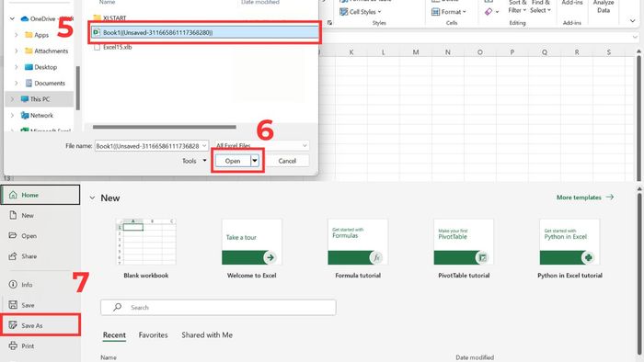Image resolution: width=644 pixels, height=362 pixels.
Task: Expand the formula bar using its chevron
Action: (636, 38)
